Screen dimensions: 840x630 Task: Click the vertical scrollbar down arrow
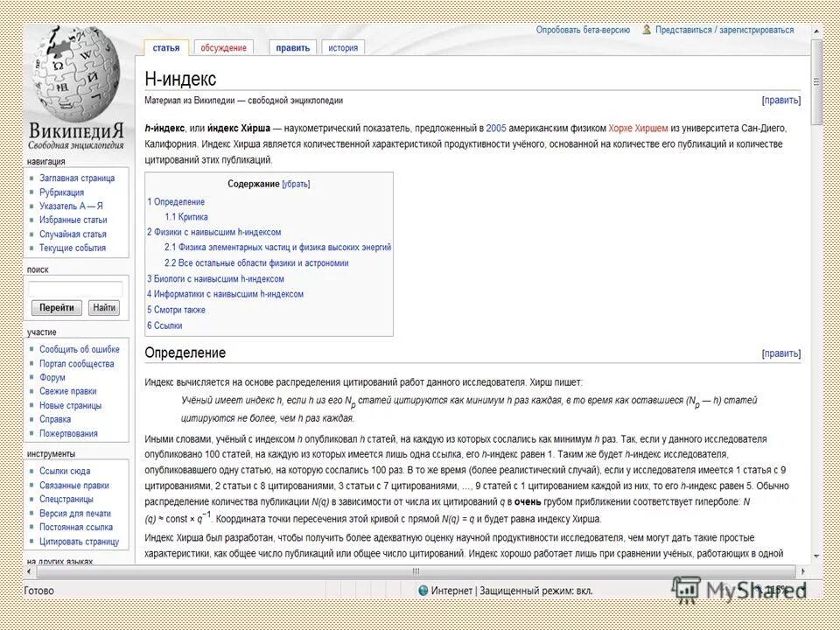815,556
